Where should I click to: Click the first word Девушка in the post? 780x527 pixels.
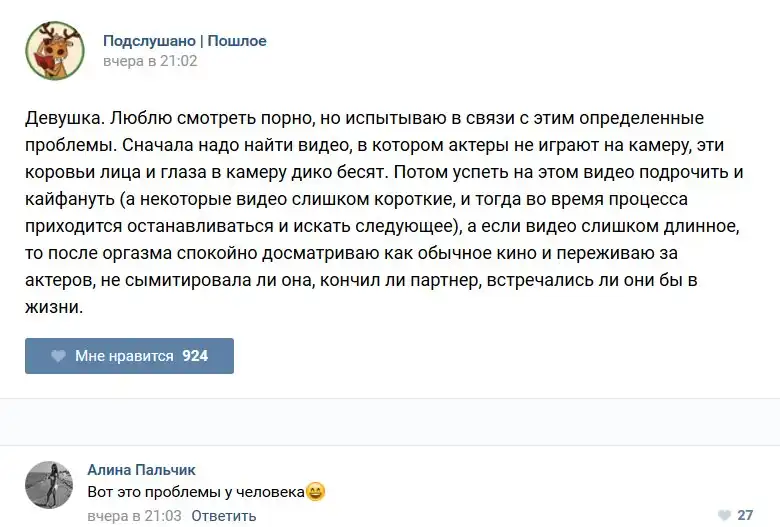click(x=62, y=119)
